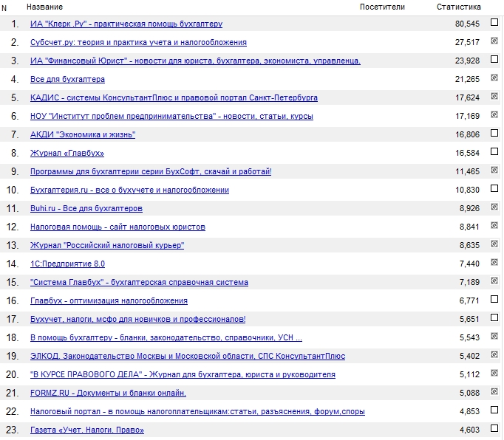Open Журнал "Российский налоговый курьер" link

107,246
